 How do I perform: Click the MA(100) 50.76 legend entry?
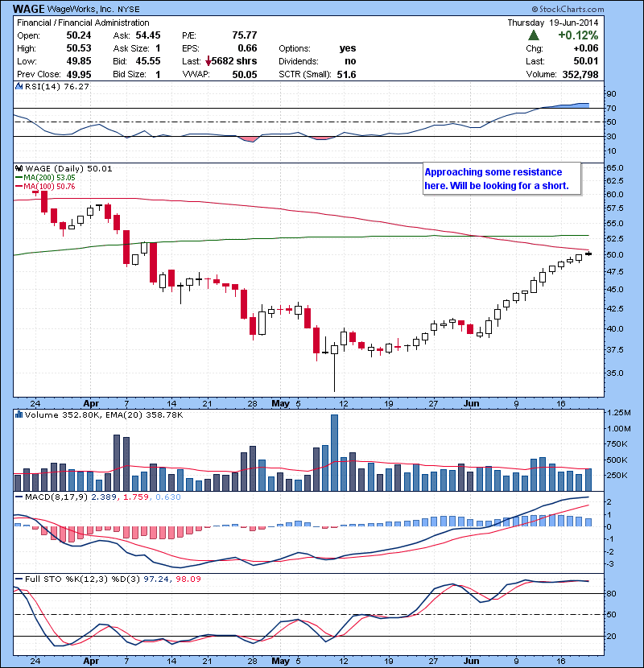coord(45,187)
